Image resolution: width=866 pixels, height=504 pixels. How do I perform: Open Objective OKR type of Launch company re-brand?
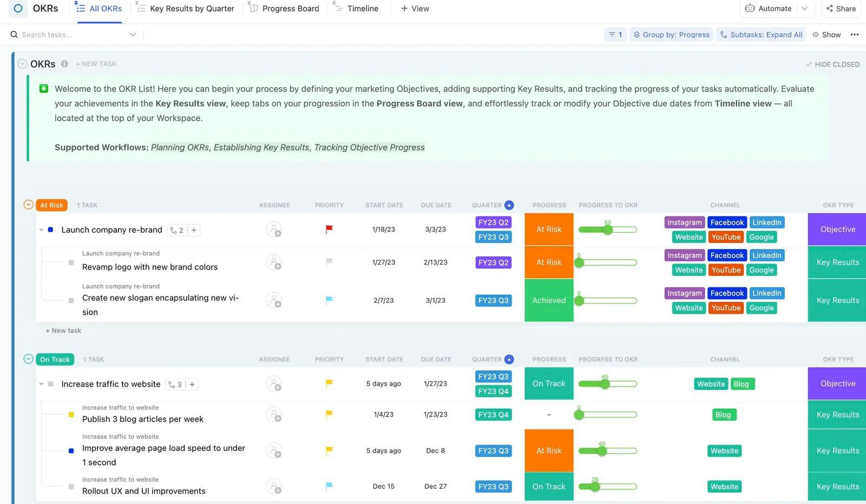point(837,229)
